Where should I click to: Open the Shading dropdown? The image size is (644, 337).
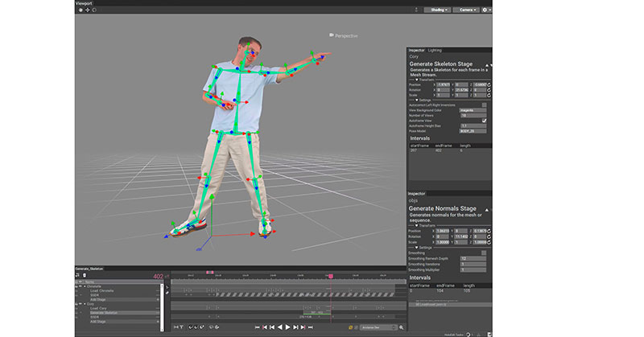(x=439, y=10)
